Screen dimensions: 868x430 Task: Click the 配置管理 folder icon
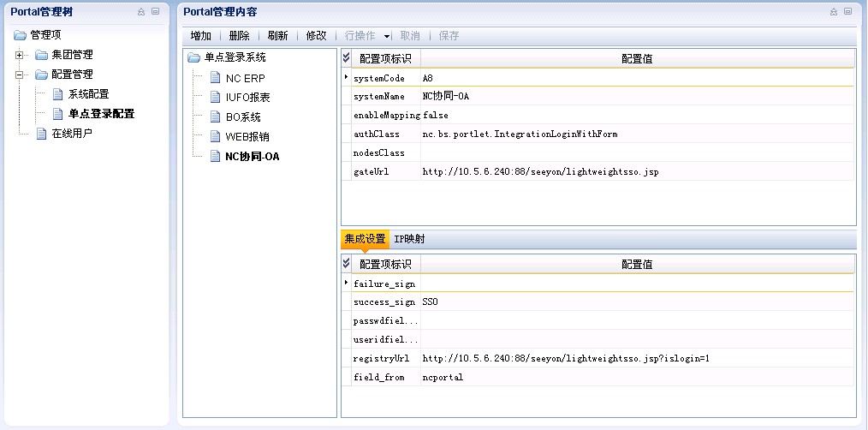click(x=42, y=75)
